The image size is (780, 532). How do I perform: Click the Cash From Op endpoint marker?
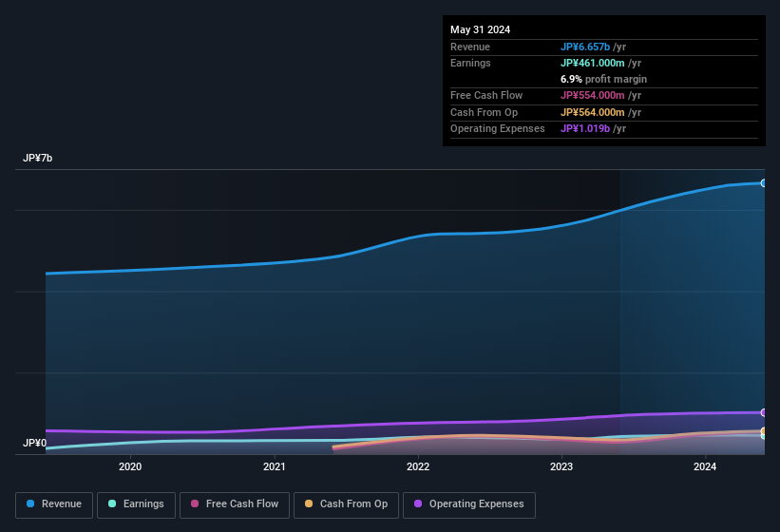tap(763, 430)
